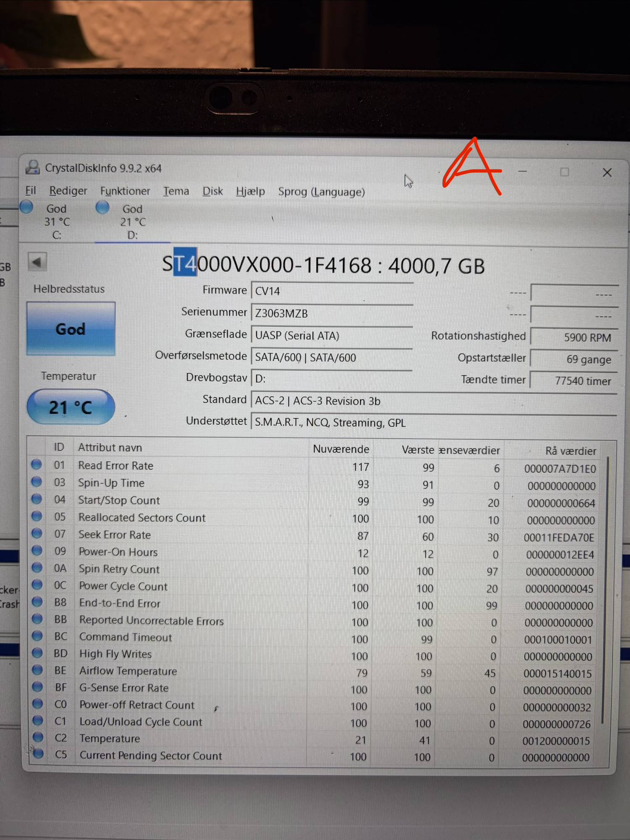Click the status icon for Spin Retry Count
Viewport: 630px width, 840px height.
point(37,568)
